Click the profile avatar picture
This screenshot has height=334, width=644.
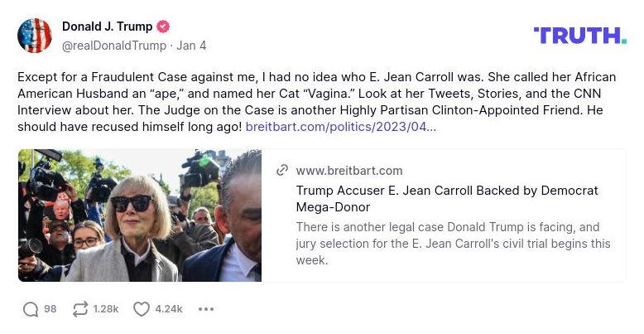35,35
